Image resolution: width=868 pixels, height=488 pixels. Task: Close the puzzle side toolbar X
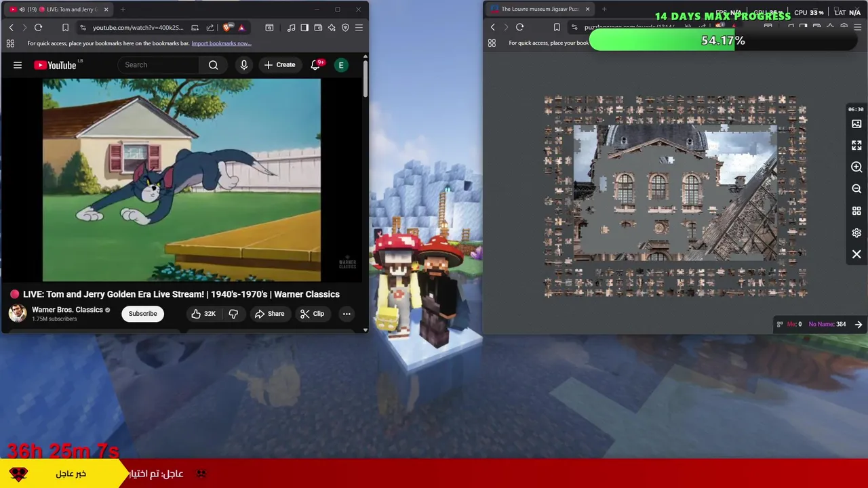coord(856,254)
